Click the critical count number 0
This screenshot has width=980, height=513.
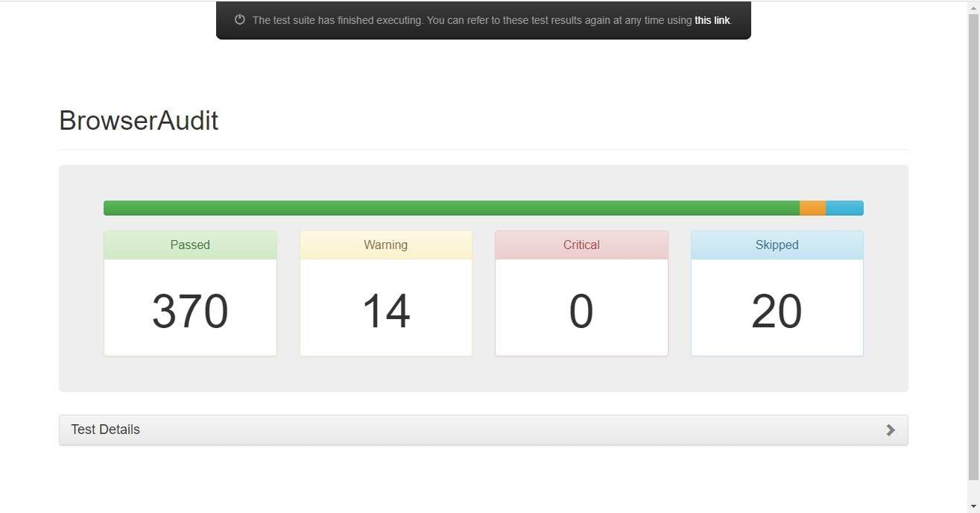[x=581, y=311]
